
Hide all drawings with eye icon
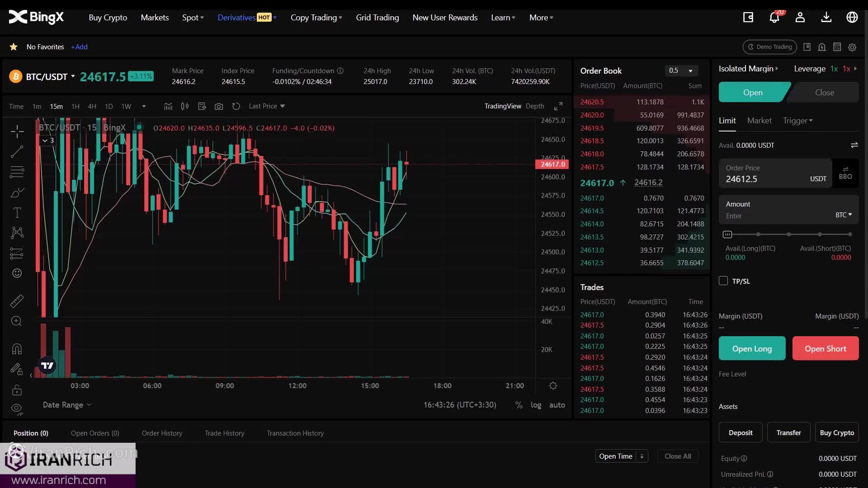pos(17,408)
